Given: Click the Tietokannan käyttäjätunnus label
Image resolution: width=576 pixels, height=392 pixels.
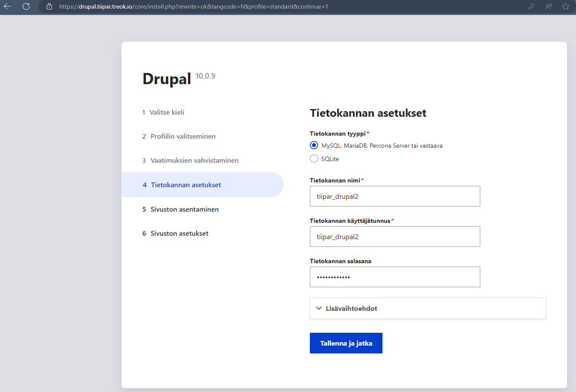Looking at the screenshot, I should pos(350,221).
